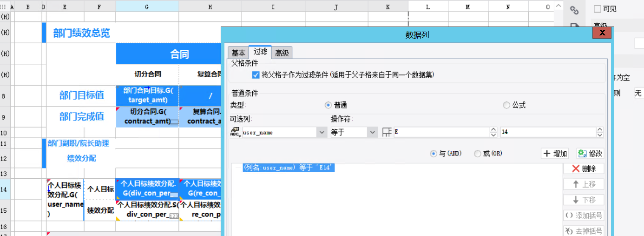The image size is (644, 236).
Task: Click the 合同 header cell
Action: [x=179, y=54]
